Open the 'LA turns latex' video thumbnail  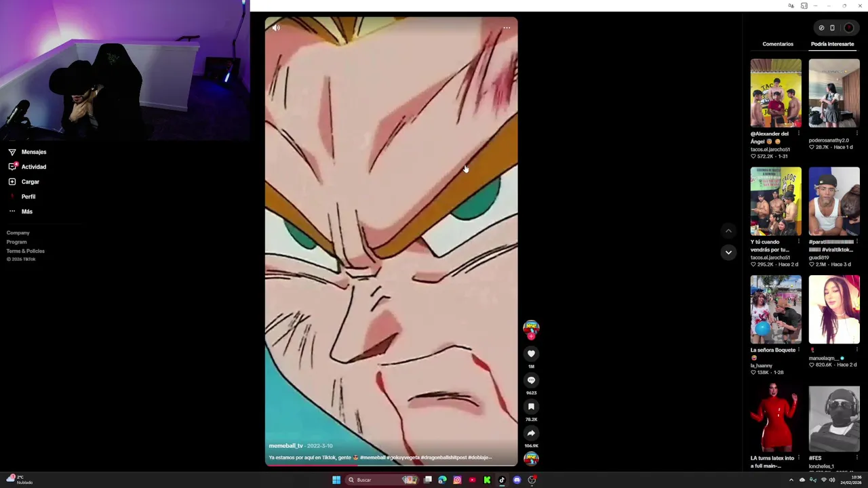[x=776, y=418]
